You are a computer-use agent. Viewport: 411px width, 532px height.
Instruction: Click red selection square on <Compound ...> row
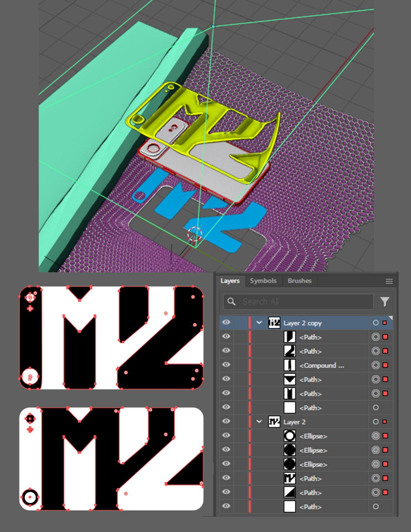pyautogui.click(x=385, y=365)
